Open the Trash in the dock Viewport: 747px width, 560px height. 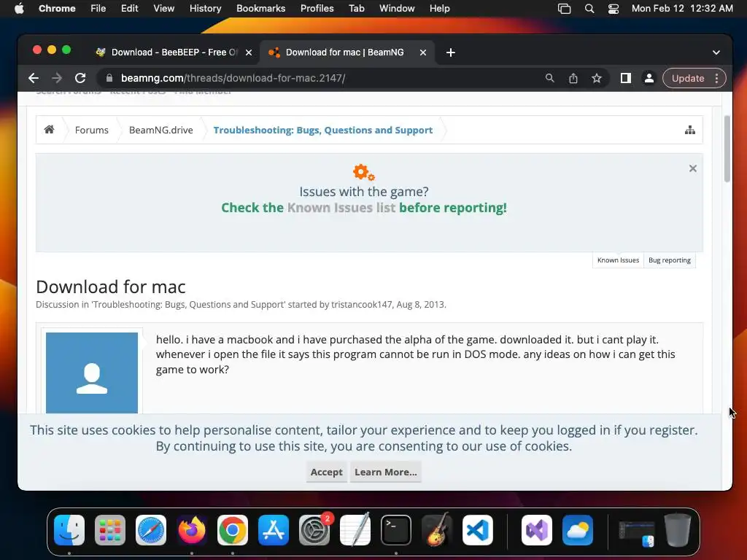coord(678,530)
